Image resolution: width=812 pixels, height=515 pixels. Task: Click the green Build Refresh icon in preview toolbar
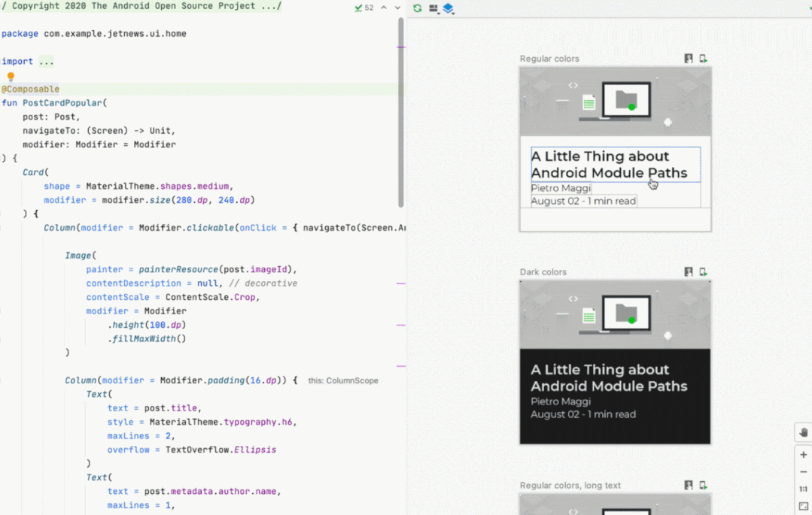coord(418,8)
